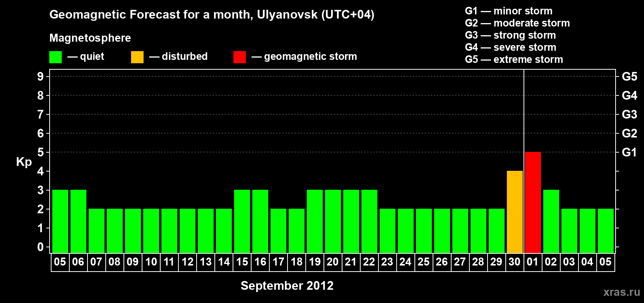This screenshot has width=644, height=303.
Task: Select the red bar for October 01
Action: [x=533, y=202]
